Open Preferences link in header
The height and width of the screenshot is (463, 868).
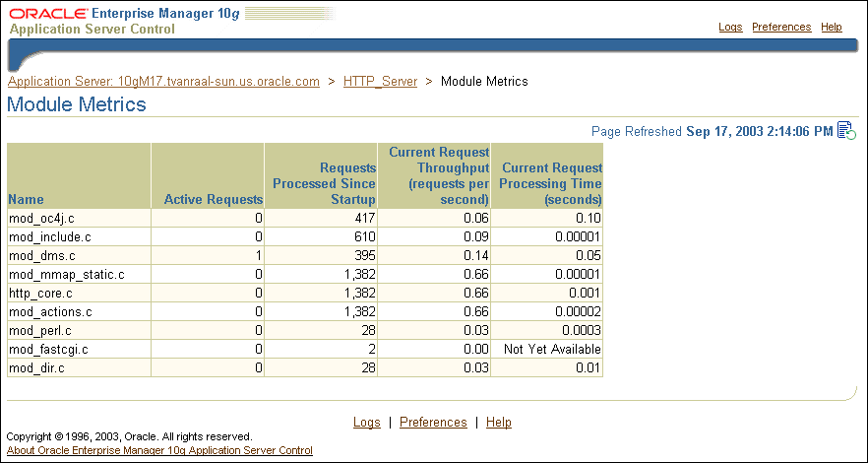tap(781, 27)
